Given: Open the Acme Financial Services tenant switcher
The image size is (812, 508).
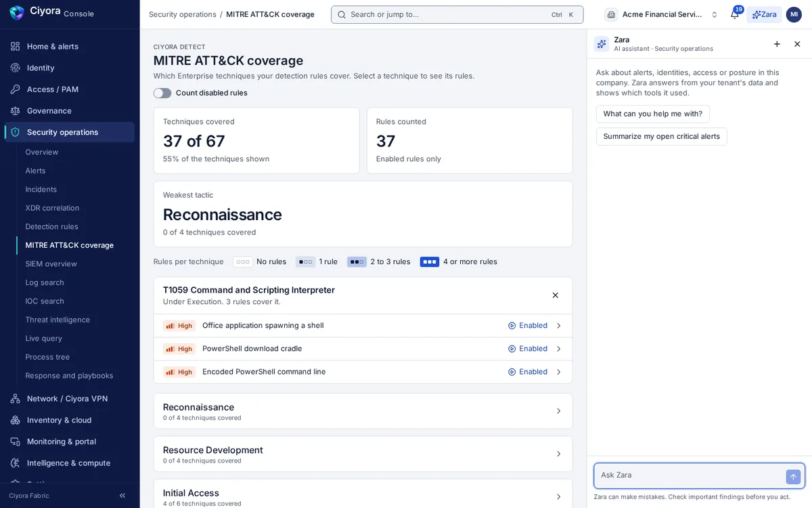Looking at the screenshot, I should click(662, 14).
